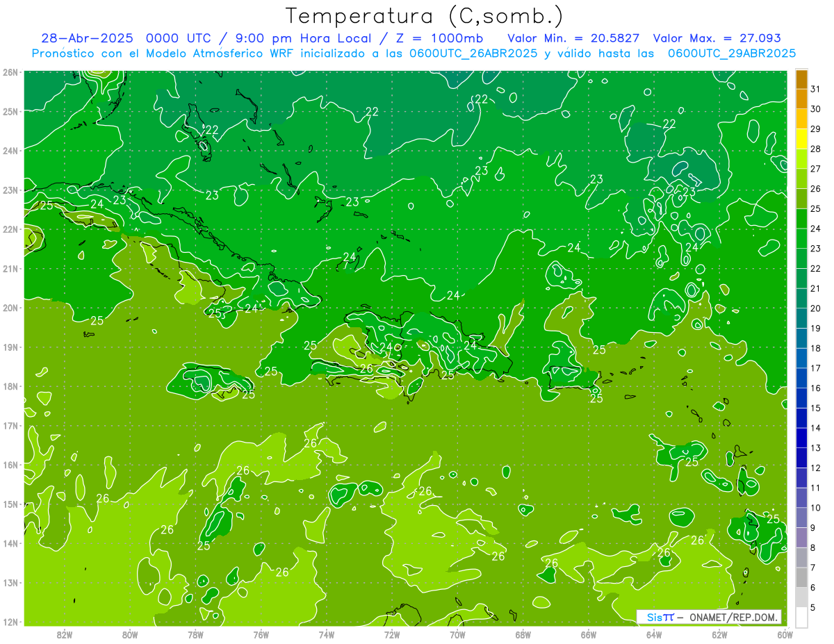
Task: Select the yellow swatch between legend 28 and 29
Action: pos(801,139)
